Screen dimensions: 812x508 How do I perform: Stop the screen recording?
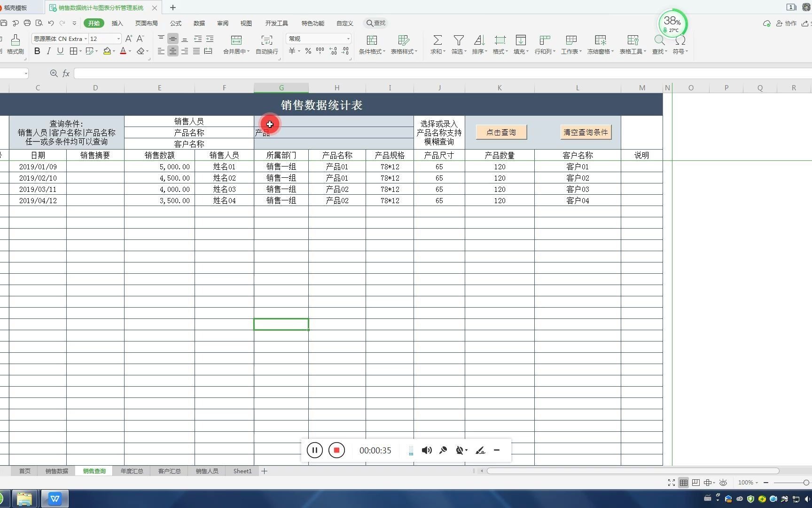click(336, 450)
